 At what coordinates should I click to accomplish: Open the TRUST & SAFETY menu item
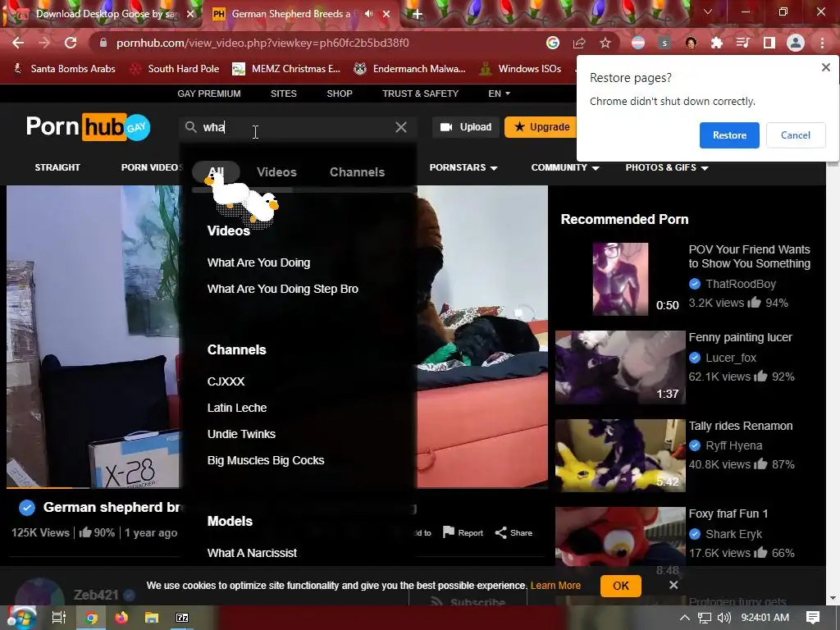click(421, 94)
